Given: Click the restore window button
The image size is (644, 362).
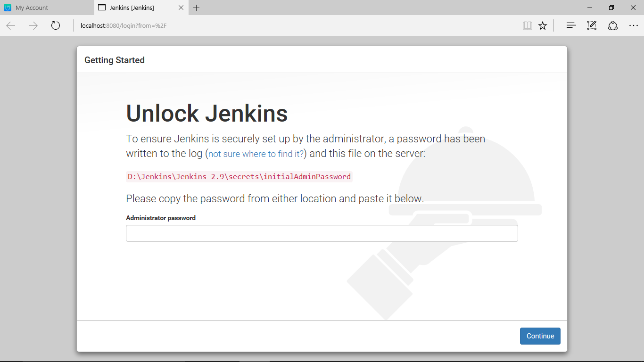Looking at the screenshot, I should pos(611,8).
